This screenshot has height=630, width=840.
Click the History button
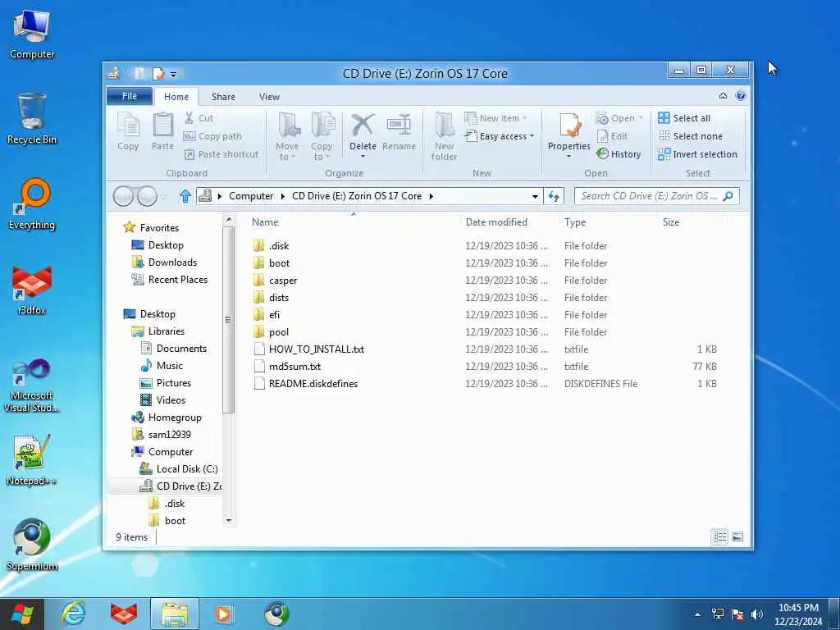[619, 154]
